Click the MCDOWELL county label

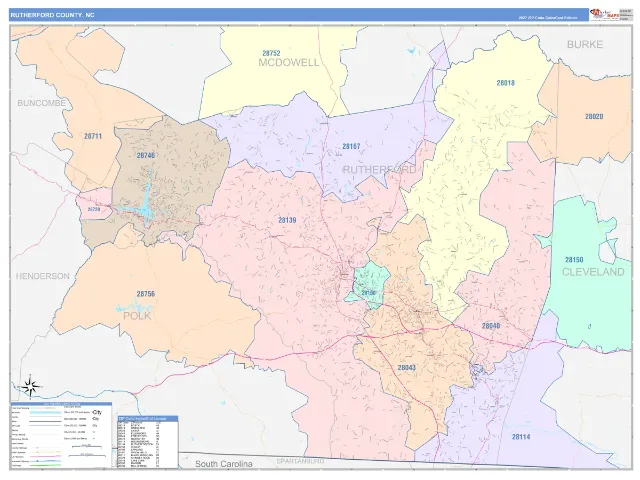(289, 62)
